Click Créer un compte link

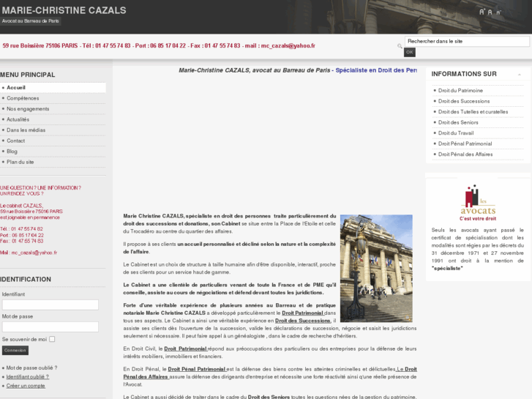[x=26, y=386]
